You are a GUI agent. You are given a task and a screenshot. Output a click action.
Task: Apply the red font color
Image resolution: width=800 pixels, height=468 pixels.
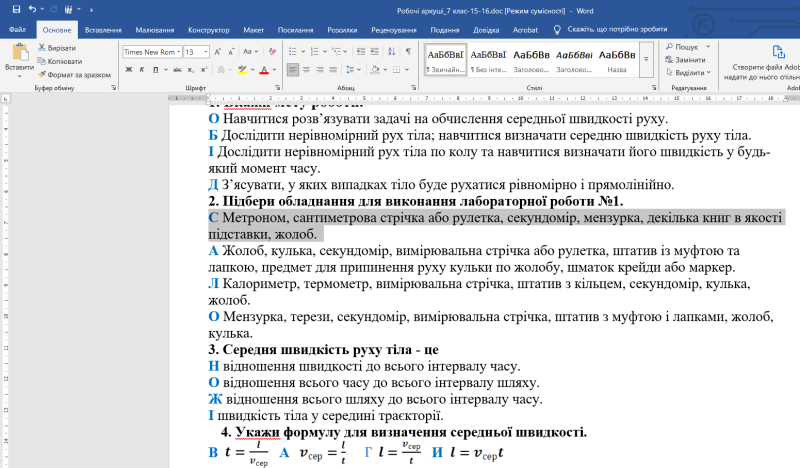tap(264, 70)
